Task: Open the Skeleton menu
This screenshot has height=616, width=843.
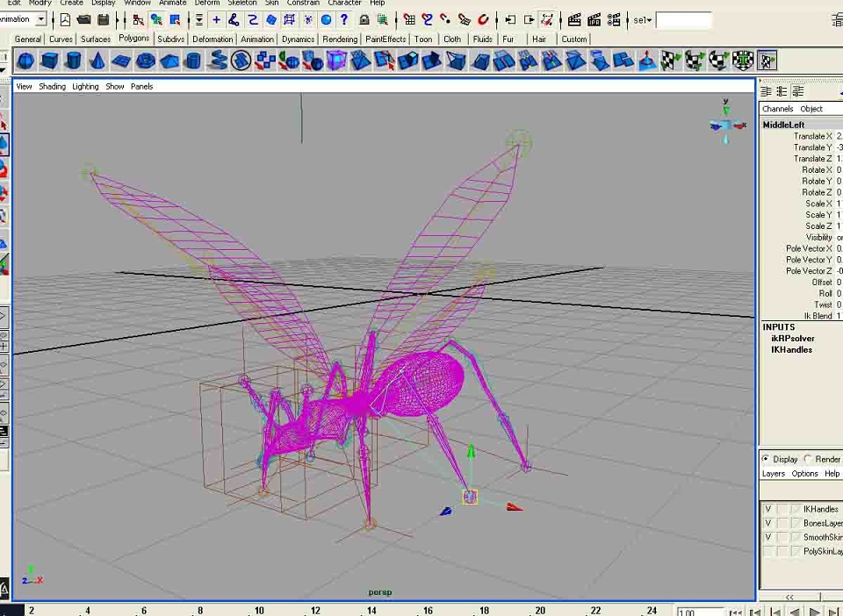Action: coord(242,3)
